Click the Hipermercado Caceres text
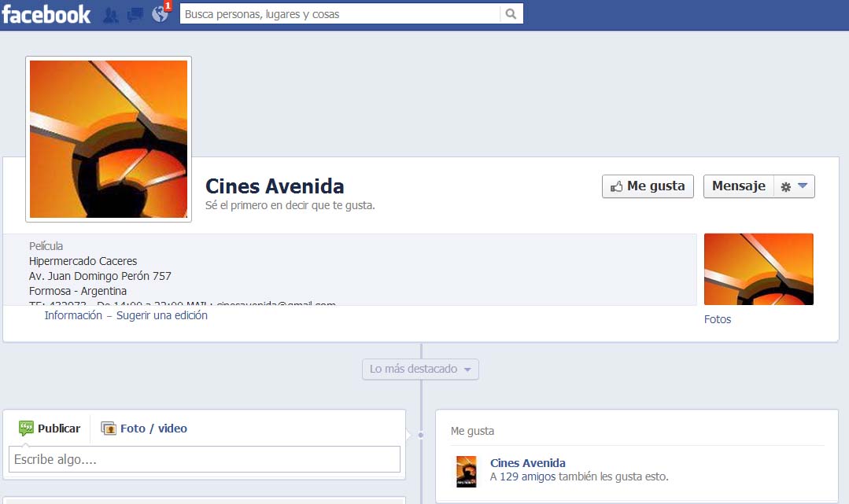 (83, 261)
